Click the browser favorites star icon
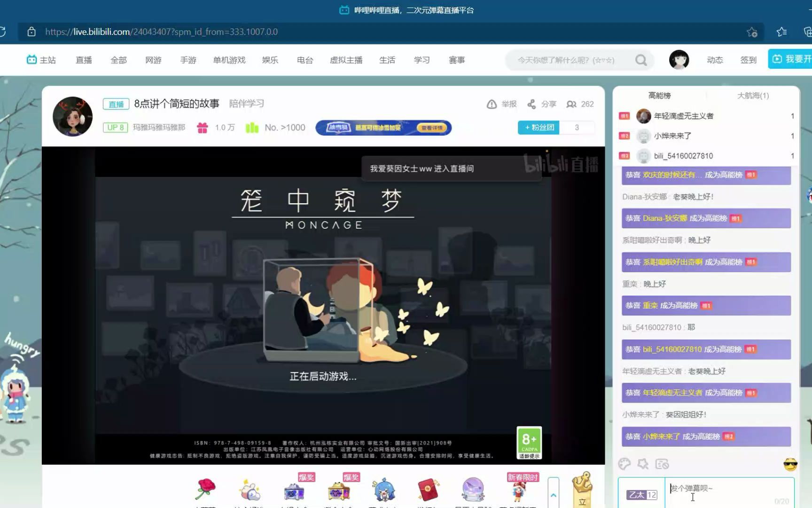 coord(781,32)
